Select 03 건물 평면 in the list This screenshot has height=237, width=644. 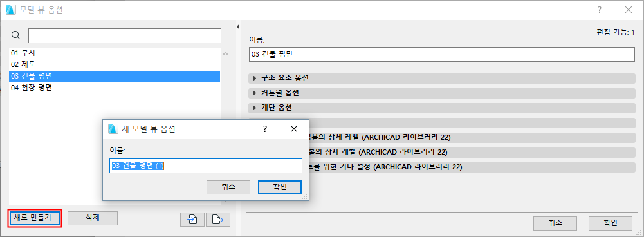[115, 76]
